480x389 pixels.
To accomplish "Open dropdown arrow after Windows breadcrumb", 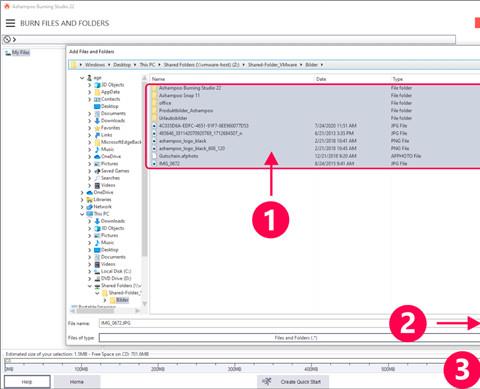I will pos(109,65).
